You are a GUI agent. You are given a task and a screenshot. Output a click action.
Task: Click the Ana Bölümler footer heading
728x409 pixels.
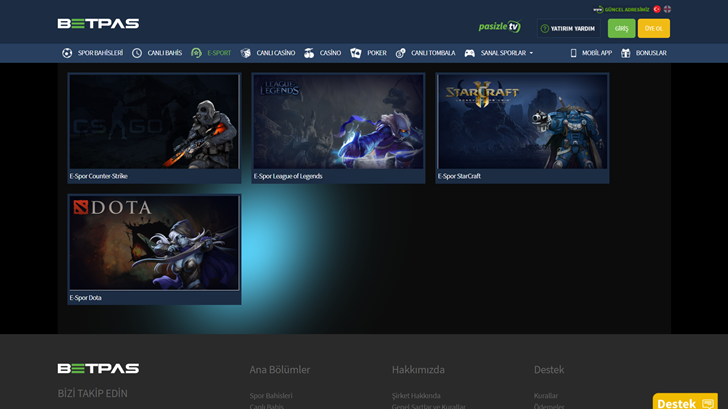[x=280, y=370]
